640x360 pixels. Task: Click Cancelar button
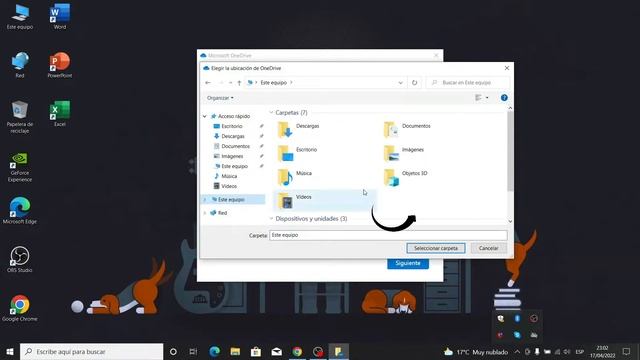pyautogui.click(x=489, y=248)
